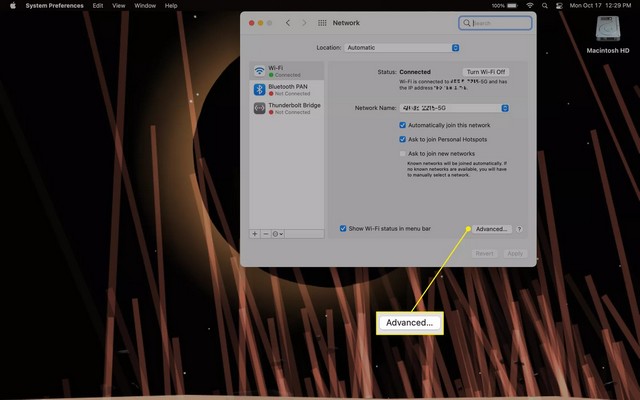Open the Location dropdown set to Automatic

point(401,47)
